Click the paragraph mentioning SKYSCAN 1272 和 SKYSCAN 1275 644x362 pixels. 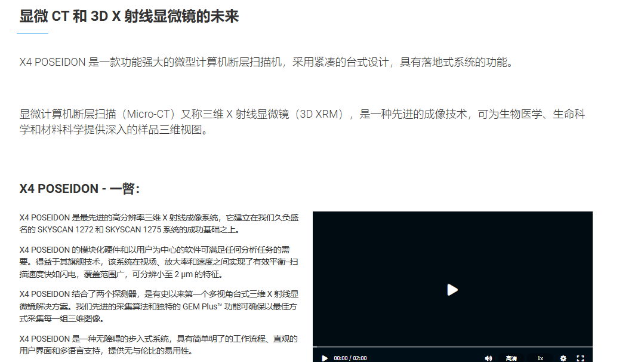159,223
